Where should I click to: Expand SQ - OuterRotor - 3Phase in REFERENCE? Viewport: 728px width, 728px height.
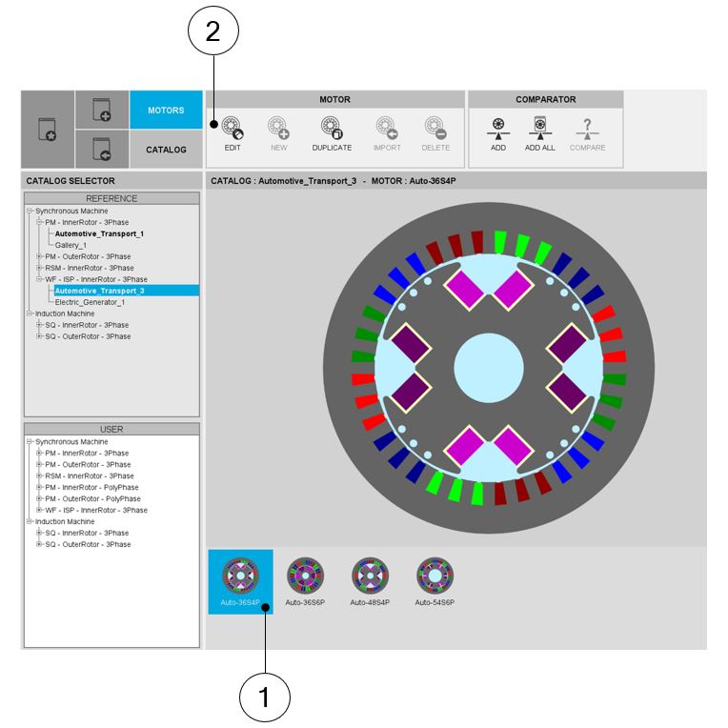pyautogui.click(x=39, y=336)
